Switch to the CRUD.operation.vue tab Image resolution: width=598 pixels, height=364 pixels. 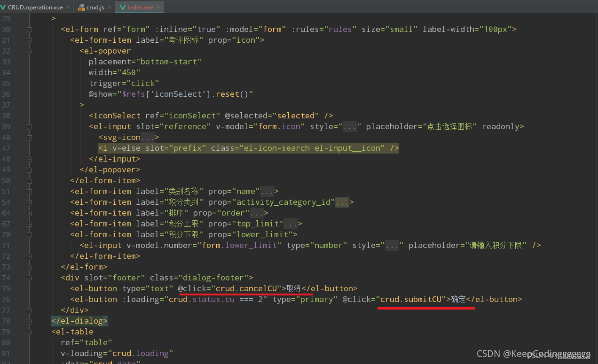[35, 8]
